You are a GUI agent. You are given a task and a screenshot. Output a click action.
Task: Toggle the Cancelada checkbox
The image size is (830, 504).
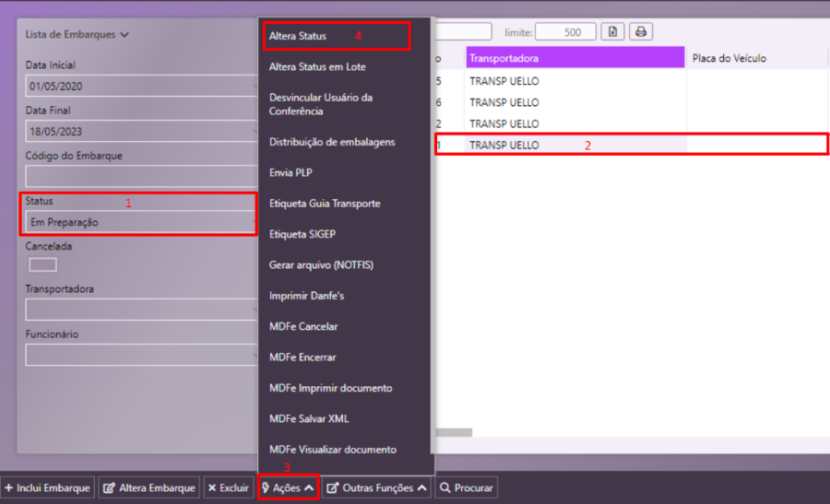point(42,264)
